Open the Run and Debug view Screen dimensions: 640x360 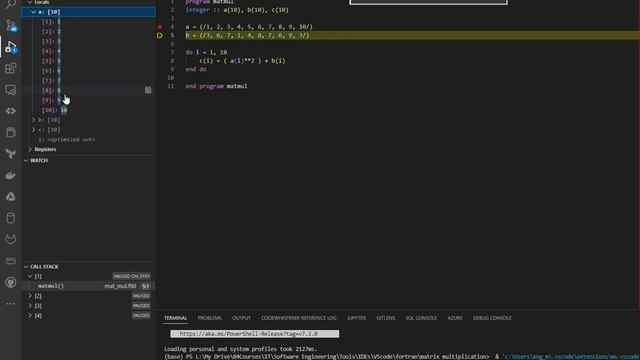11,47
